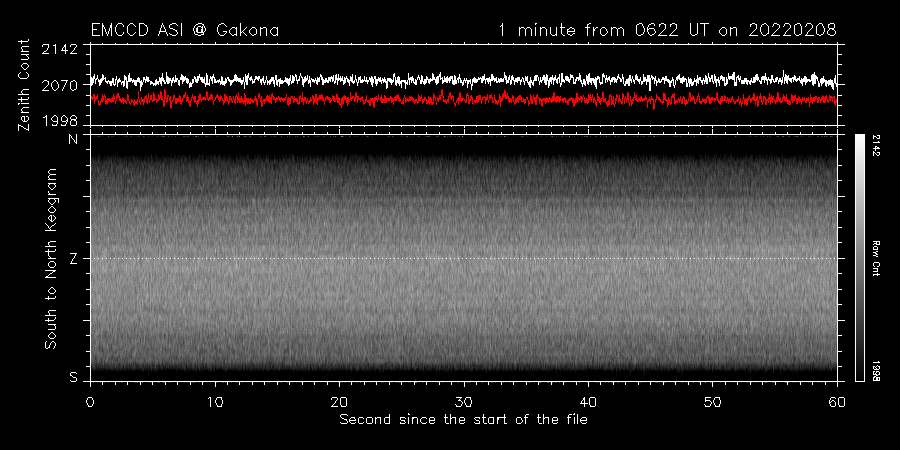Click the red zenith count trace line
The image size is (900, 450).
(x=463, y=99)
